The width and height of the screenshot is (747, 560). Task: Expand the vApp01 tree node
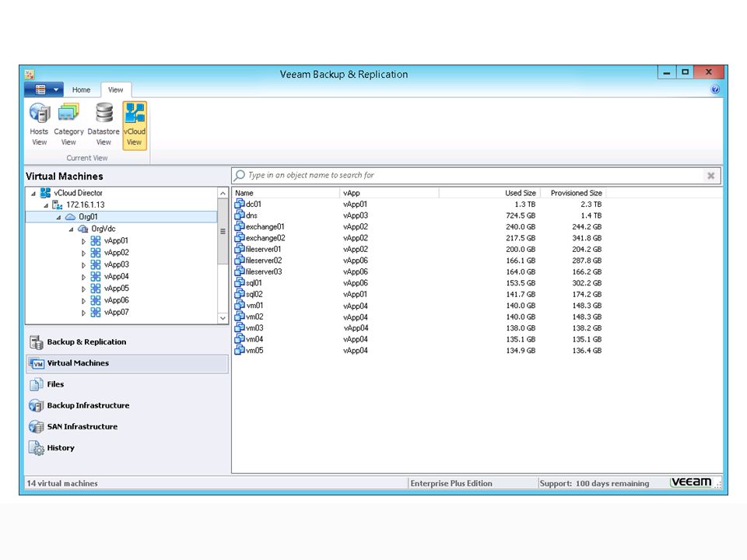[x=83, y=241]
